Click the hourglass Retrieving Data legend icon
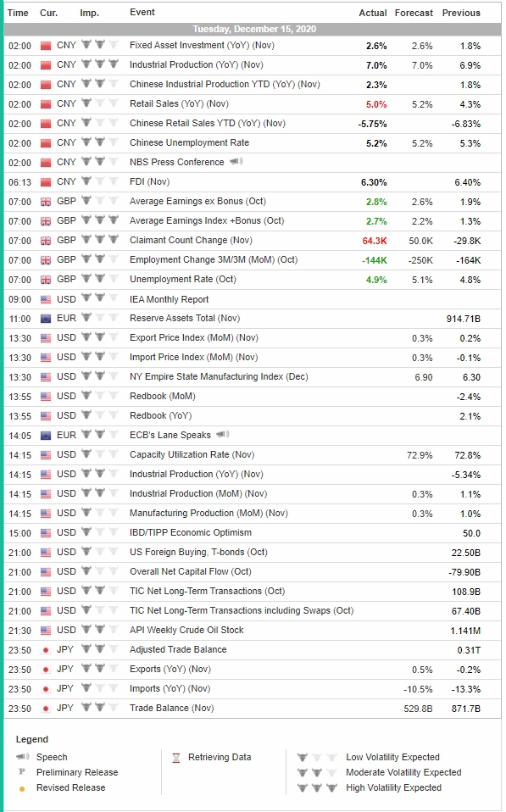 (176, 758)
